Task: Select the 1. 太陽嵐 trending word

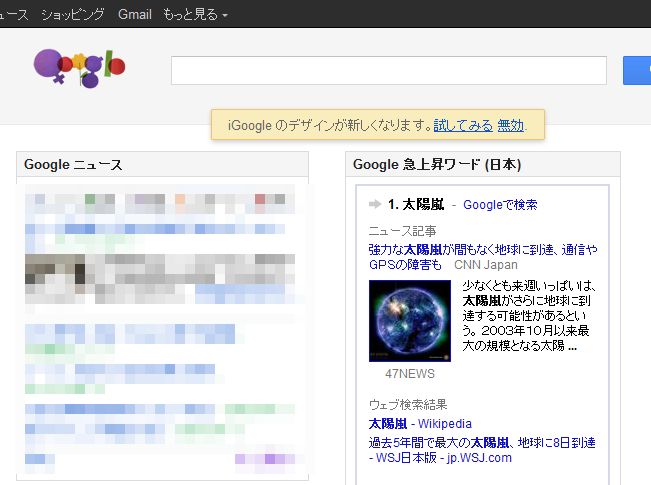Action: (x=416, y=204)
